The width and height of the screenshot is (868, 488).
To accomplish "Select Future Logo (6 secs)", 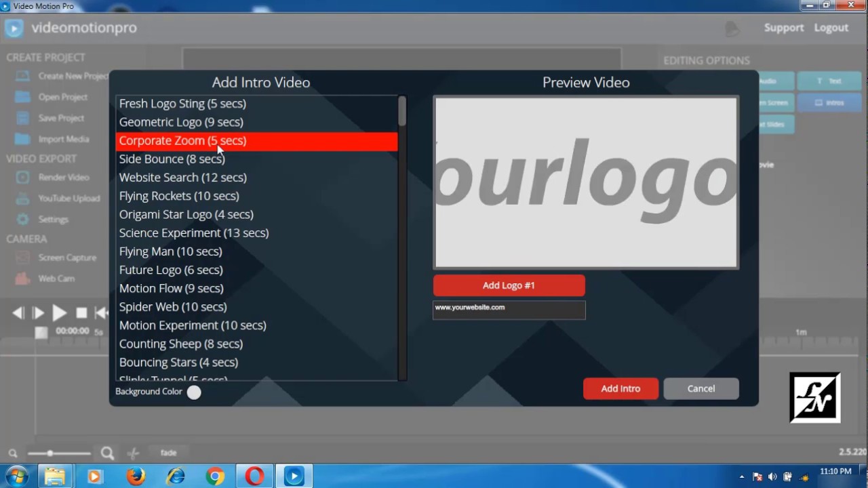I will (257, 270).
